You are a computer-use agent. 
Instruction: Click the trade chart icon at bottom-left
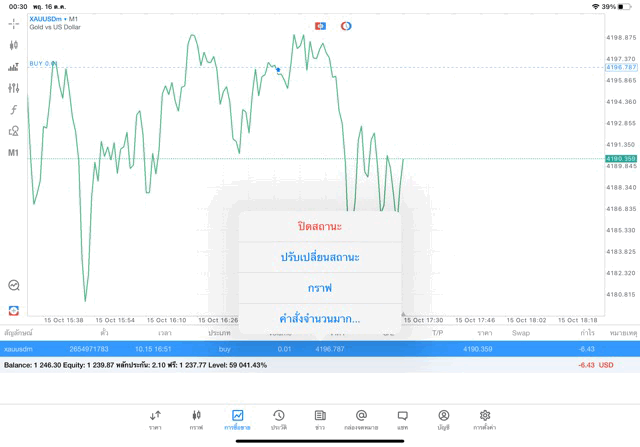[14, 311]
